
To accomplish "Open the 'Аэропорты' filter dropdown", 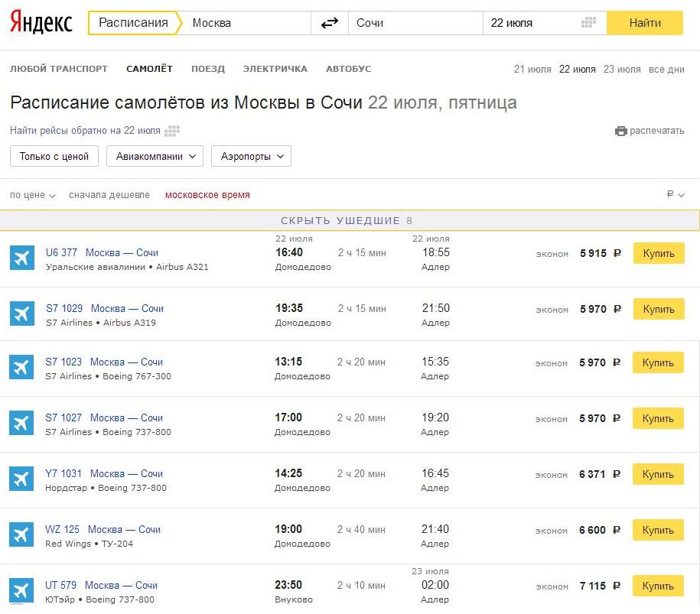I will (x=251, y=157).
